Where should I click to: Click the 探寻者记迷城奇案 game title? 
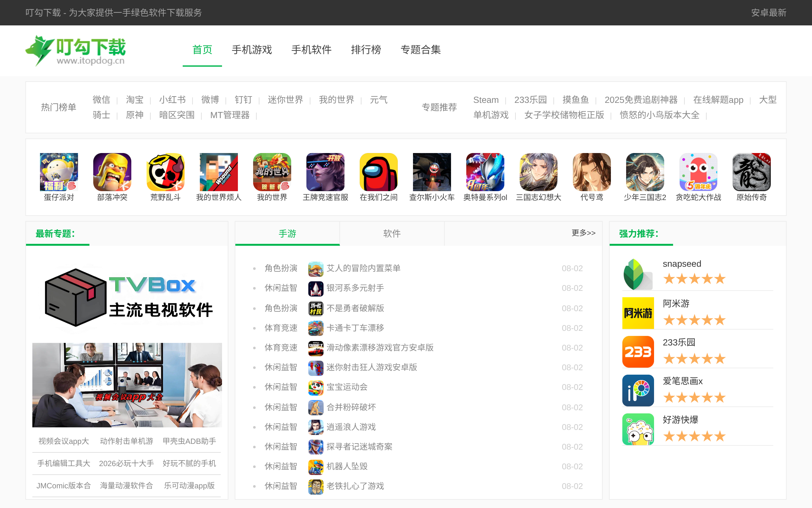coord(359,446)
